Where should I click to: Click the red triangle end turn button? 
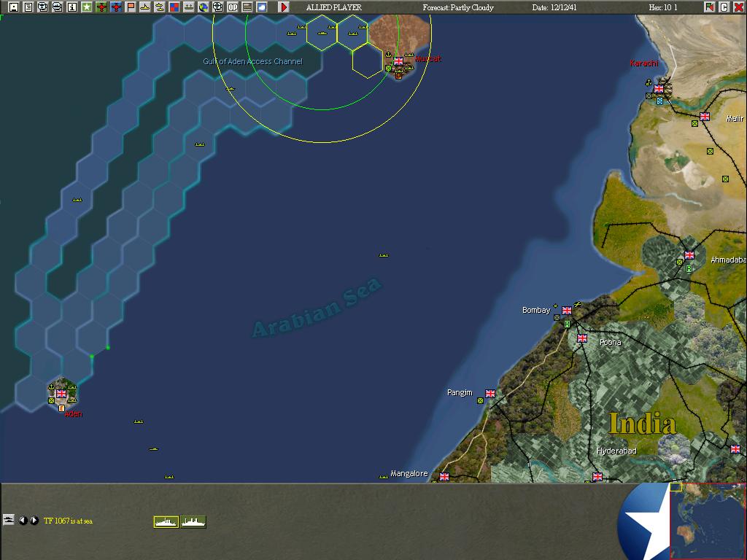[284, 7]
